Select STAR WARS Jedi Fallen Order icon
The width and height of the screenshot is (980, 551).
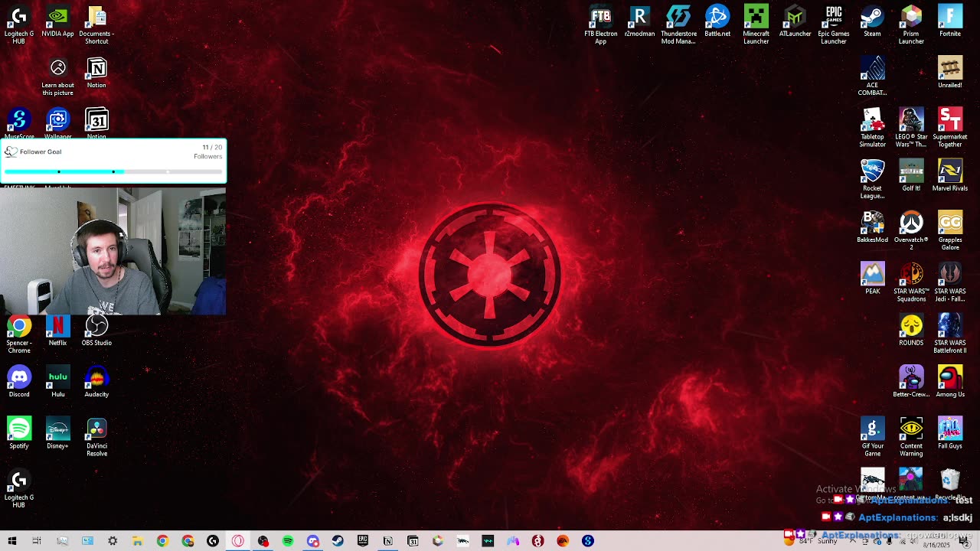coord(950,282)
